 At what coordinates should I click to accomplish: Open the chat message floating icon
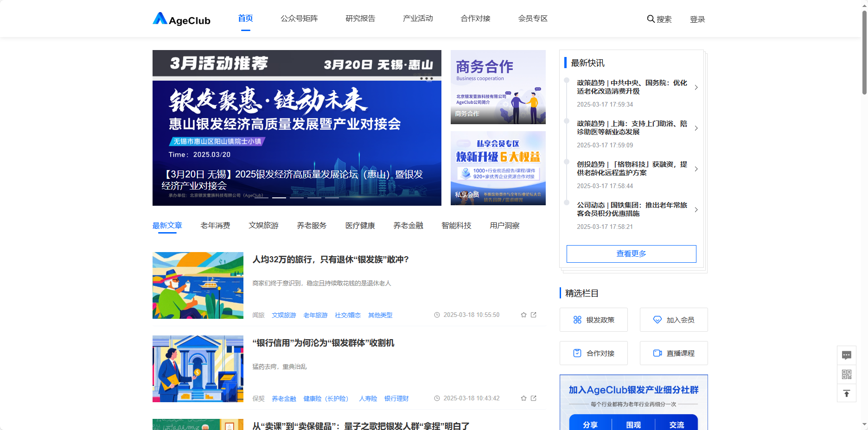coord(846,355)
